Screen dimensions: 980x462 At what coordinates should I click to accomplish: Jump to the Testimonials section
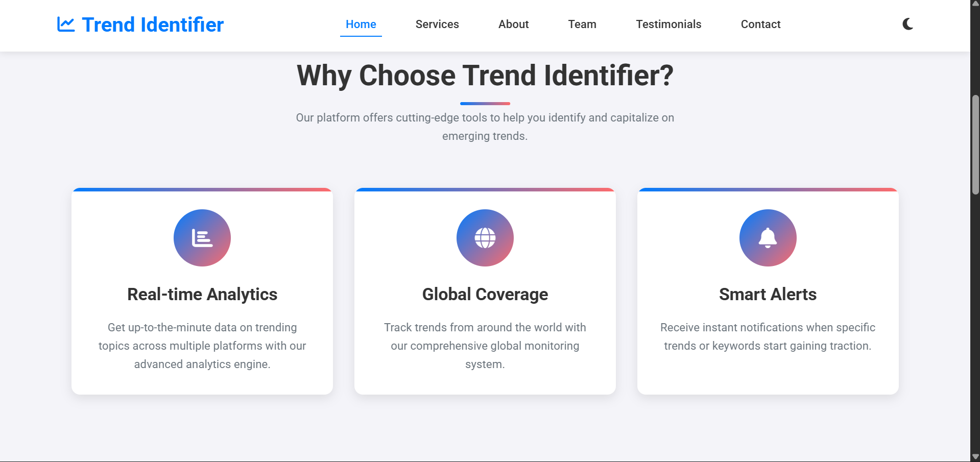pos(668,25)
